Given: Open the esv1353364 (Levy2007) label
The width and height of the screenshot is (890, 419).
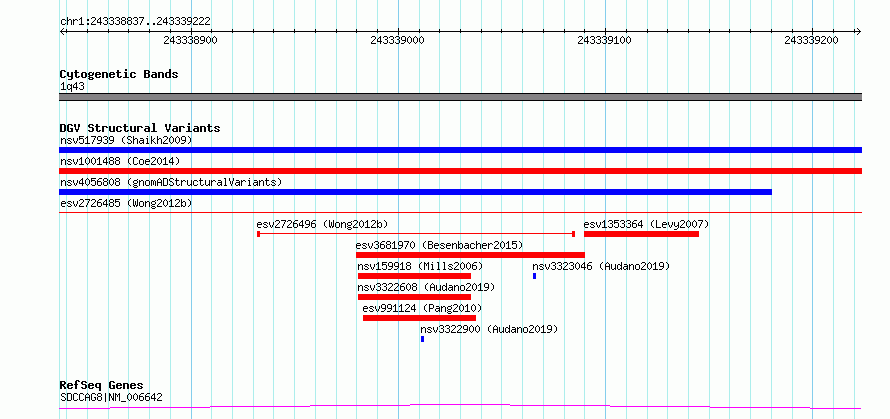Looking at the screenshot, I should coord(646,224).
